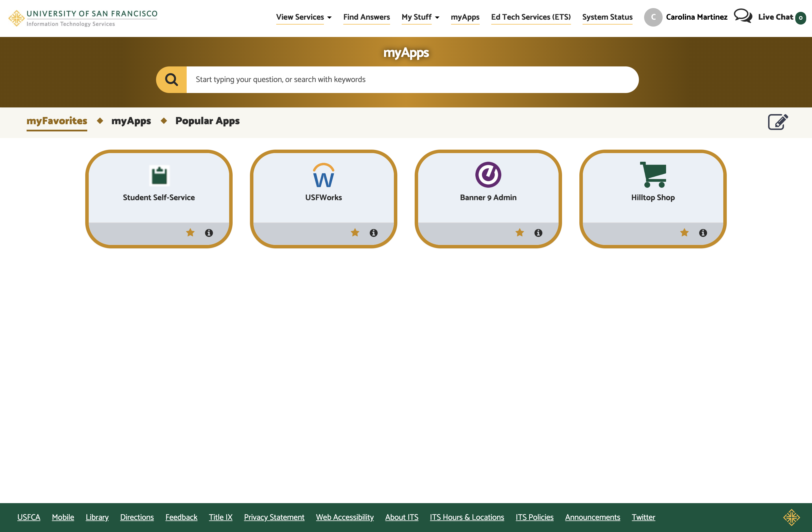The width and height of the screenshot is (812, 532).
Task: Open Find Answers in top navigation
Action: [366, 17]
